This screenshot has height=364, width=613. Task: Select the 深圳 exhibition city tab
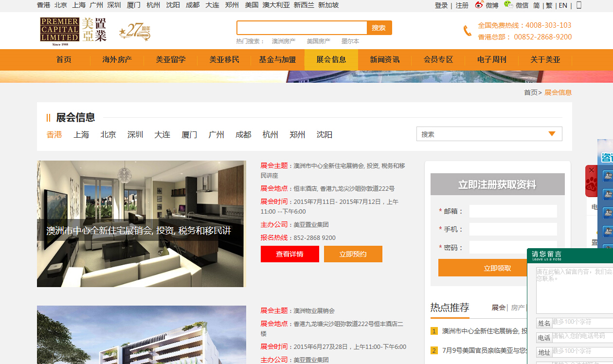[x=135, y=135]
